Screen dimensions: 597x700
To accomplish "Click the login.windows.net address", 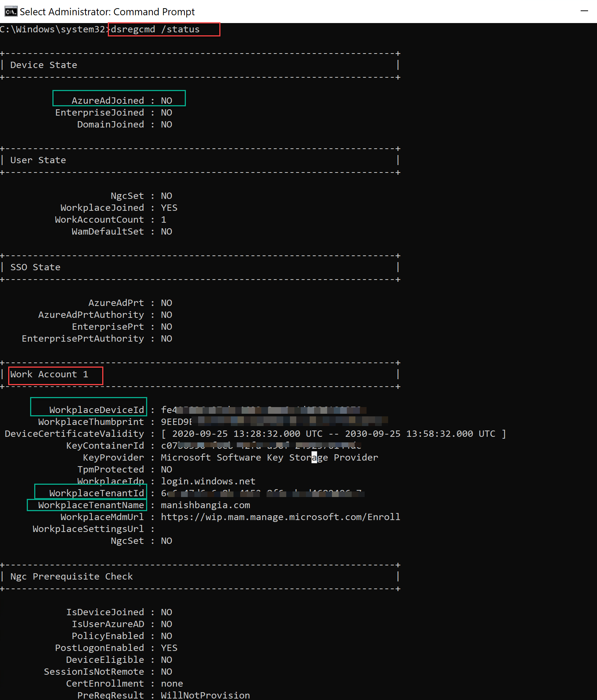I will pyautogui.click(x=208, y=481).
